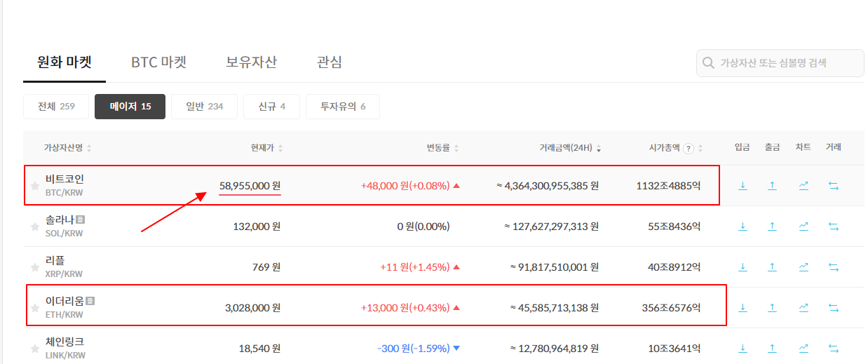
Task: Click the 체인링크 trade icon
Action: click(x=834, y=348)
